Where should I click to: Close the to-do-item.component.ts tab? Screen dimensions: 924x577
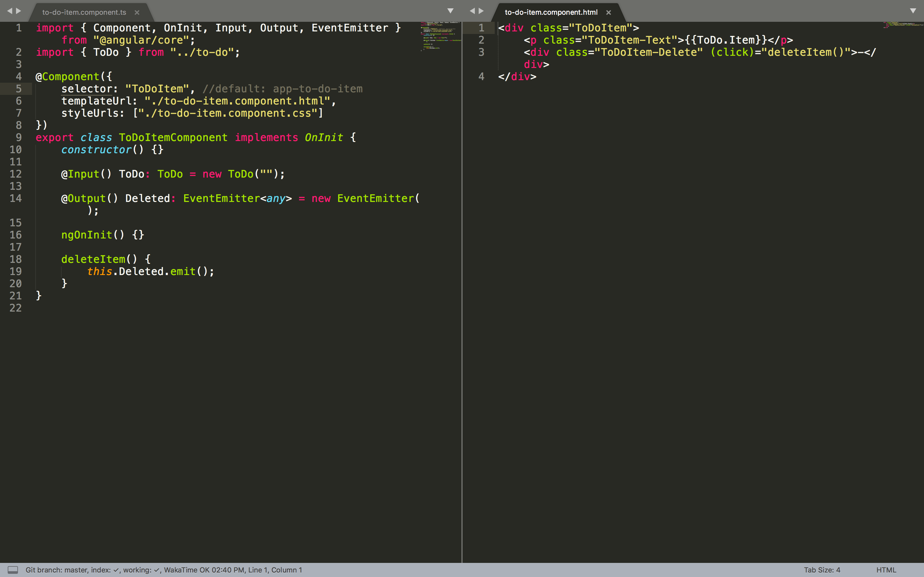point(137,13)
